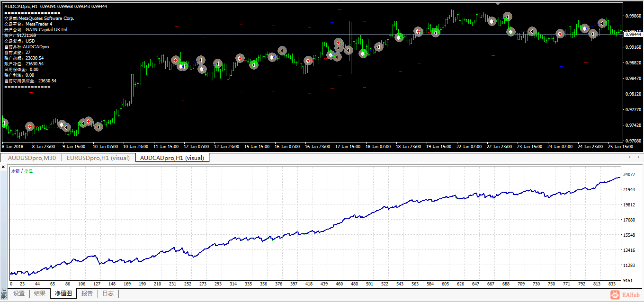Open the 日志 tester tab

pos(108,293)
